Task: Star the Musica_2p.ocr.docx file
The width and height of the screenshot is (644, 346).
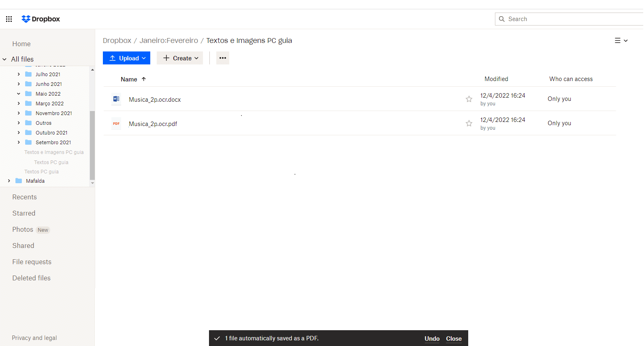Action: point(469,99)
